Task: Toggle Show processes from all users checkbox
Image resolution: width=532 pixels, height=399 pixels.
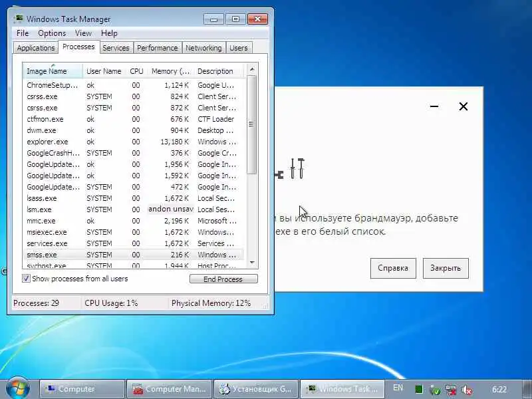Action: tap(26, 279)
